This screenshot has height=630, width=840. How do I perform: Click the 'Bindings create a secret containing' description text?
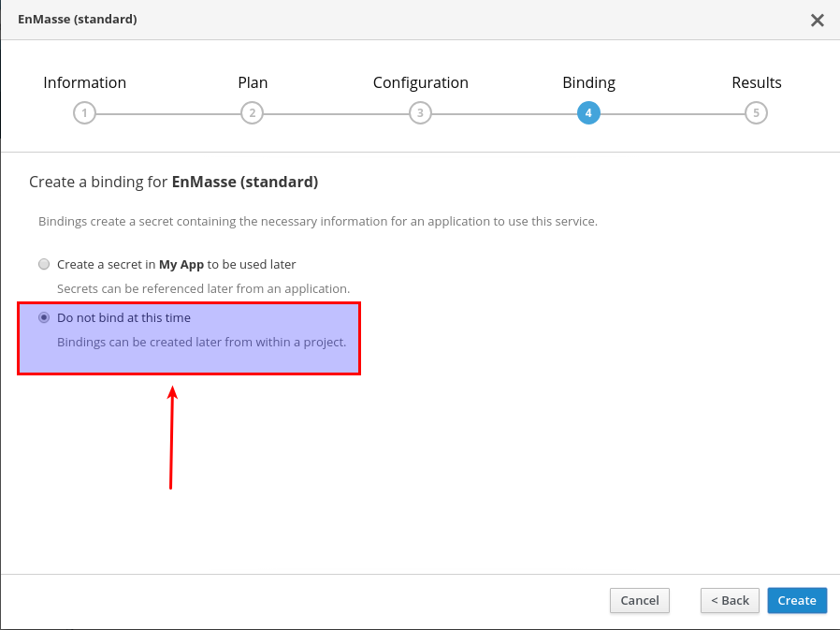tap(318, 222)
